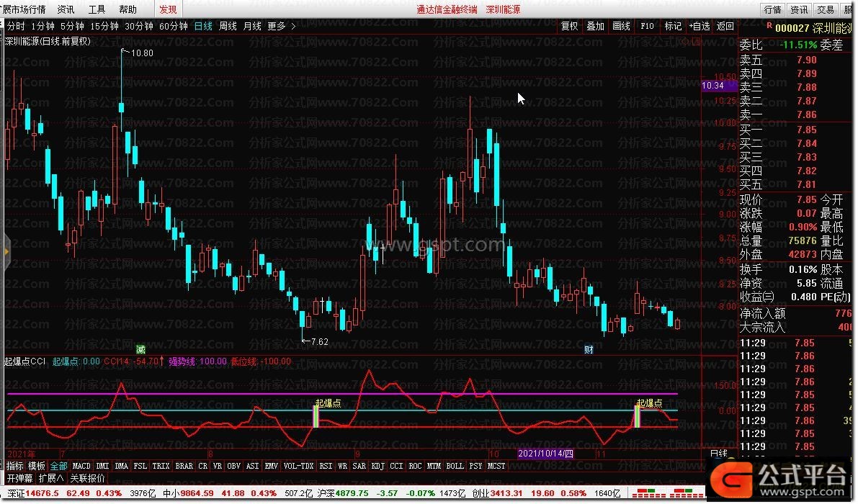Image resolution: width=858 pixels, height=504 pixels.
Task: Select the BOLL indicator
Action: [455, 467]
